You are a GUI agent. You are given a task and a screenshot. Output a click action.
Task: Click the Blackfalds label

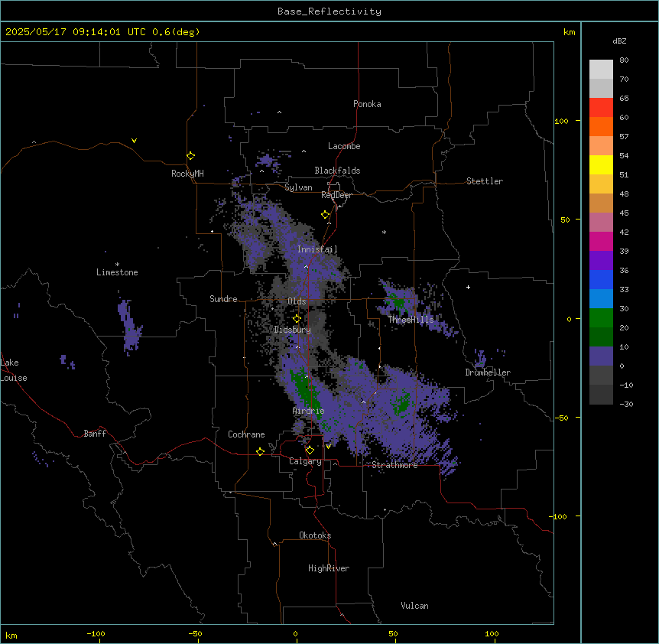(337, 171)
